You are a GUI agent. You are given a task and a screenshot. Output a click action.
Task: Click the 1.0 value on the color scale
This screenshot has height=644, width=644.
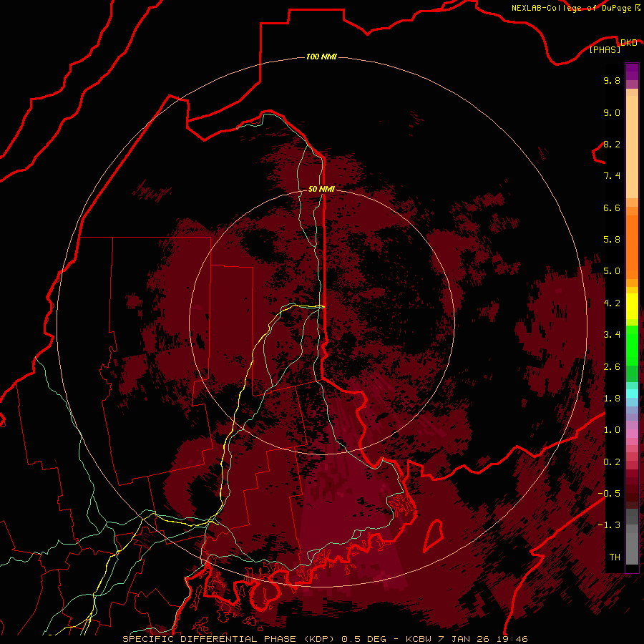612,430
